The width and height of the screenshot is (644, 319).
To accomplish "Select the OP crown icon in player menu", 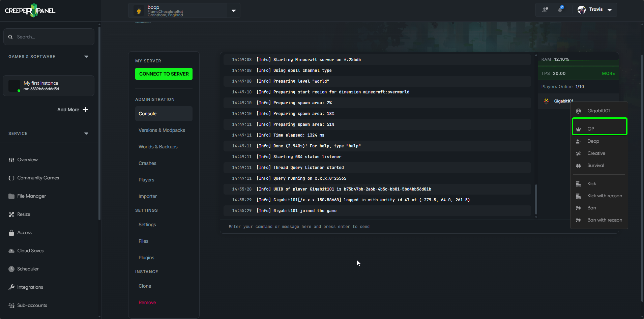I will pyautogui.click(x=579, y=129).
